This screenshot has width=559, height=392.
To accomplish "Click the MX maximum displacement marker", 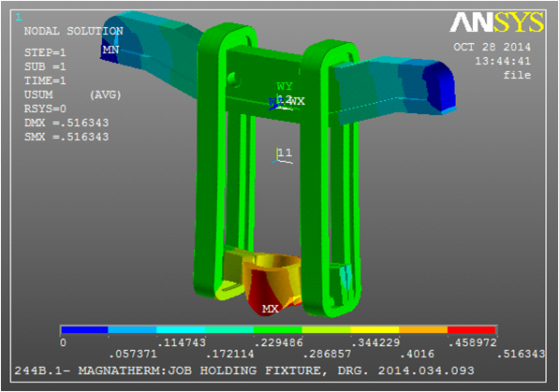I will point(270,309).
